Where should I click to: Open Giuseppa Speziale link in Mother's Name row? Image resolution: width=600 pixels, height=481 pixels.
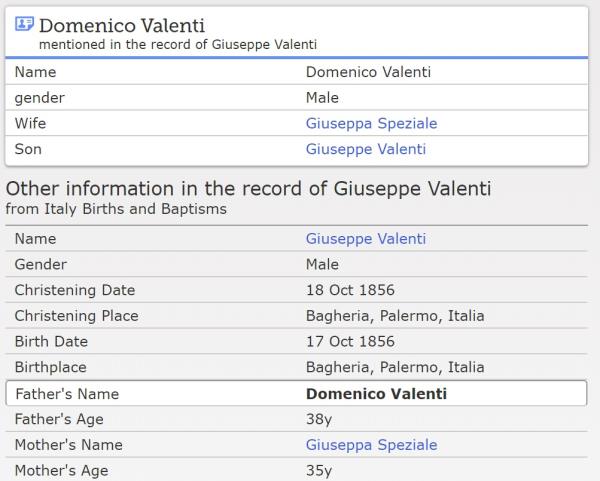pos(371,445)
